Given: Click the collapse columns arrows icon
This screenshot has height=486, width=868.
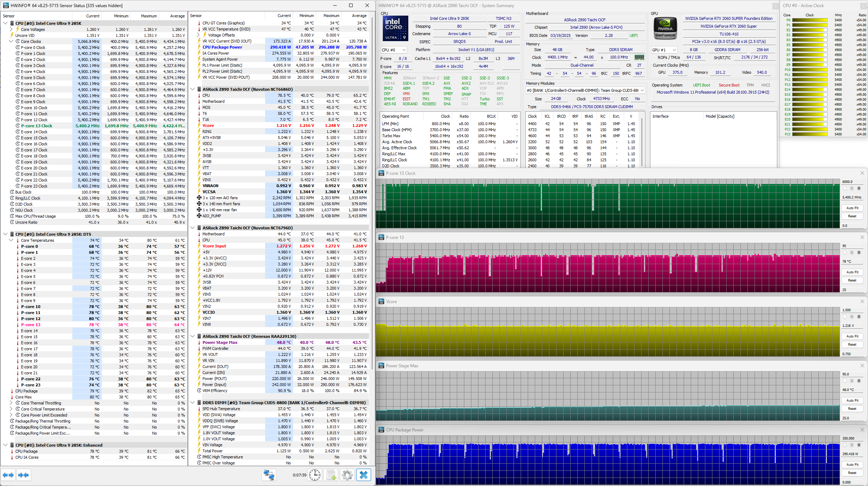Looking at the screenshot, I should 23,475.
